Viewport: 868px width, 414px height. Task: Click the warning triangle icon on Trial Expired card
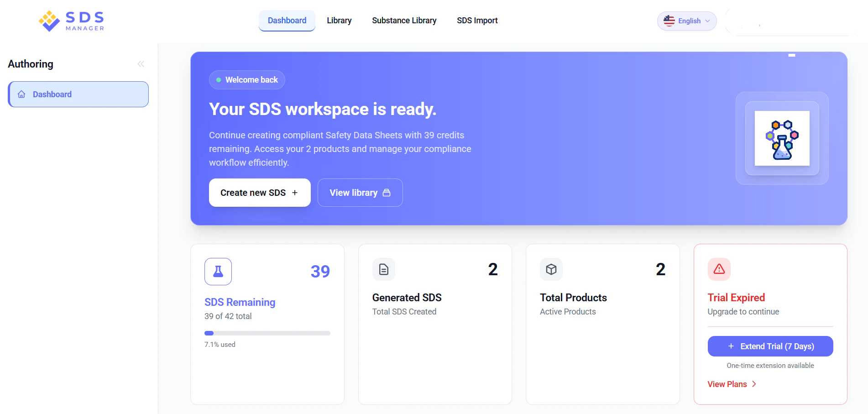click(718, 269)
